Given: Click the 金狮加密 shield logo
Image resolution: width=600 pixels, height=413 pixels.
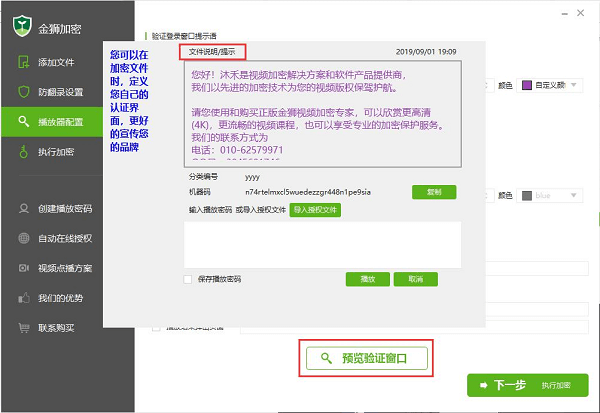Looking at the screenshot, I should [x=22, y=26].
